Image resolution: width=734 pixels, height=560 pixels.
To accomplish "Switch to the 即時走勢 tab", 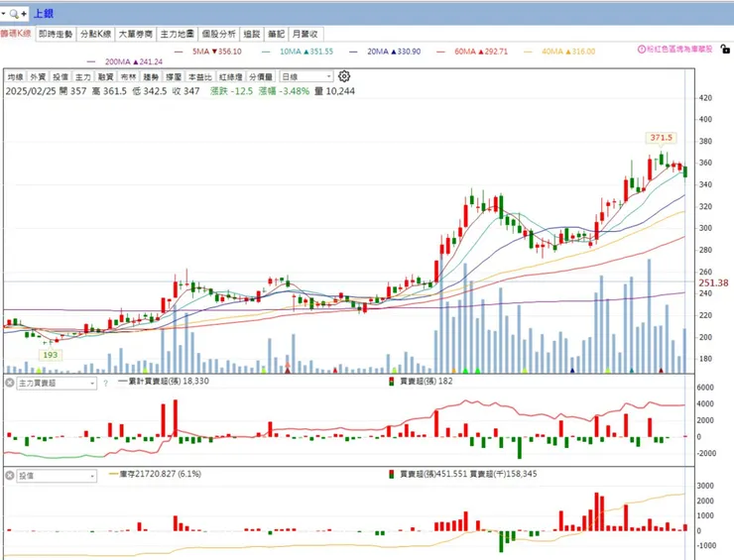I will (56, 34).
